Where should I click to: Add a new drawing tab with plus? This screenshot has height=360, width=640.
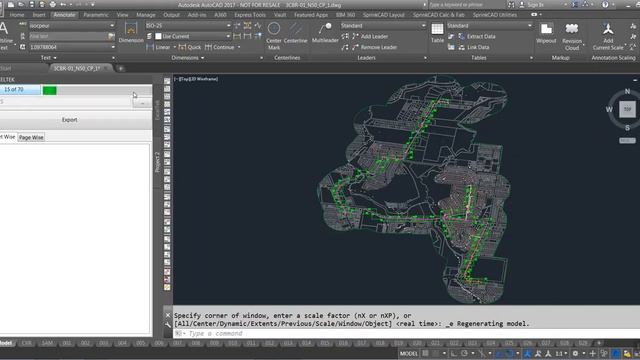click(120, 69)
